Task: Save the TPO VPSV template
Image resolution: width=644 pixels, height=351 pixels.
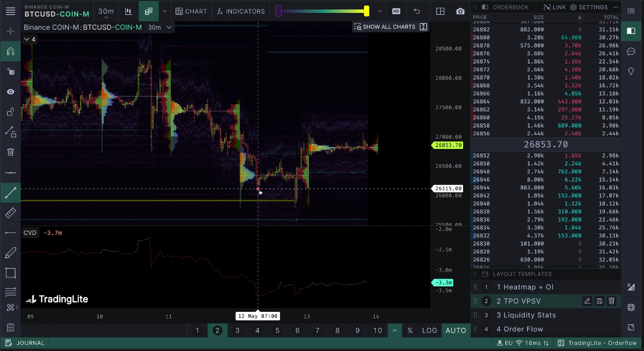Action: [x=600, y=301]
